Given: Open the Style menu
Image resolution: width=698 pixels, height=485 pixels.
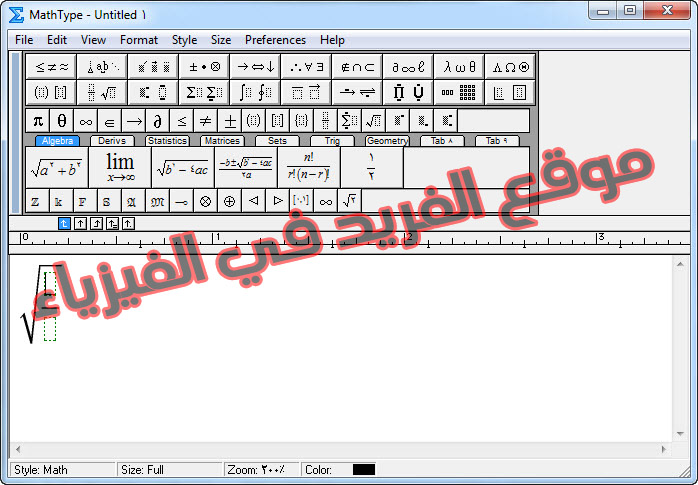Looking at the screenshot, I should point(184,40).
